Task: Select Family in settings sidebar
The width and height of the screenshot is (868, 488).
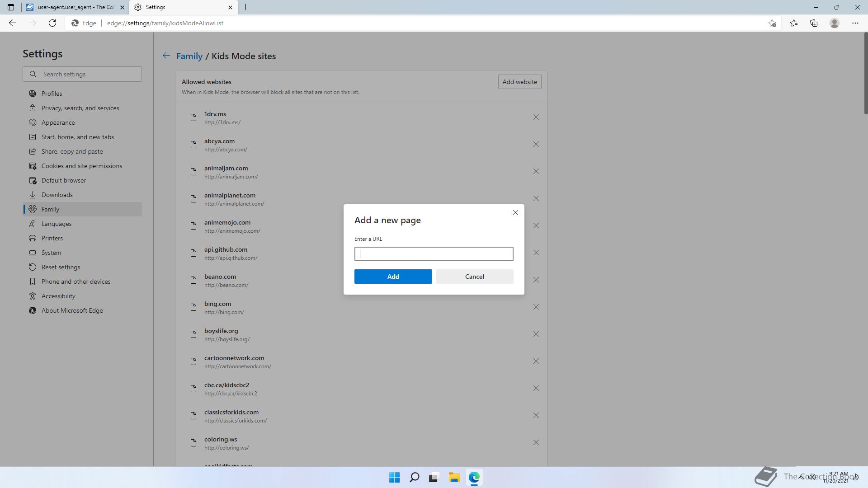Action: pos(82,209)
